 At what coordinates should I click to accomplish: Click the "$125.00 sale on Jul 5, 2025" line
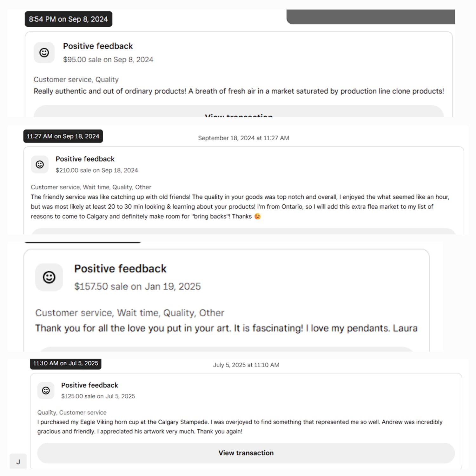point(98,396)
